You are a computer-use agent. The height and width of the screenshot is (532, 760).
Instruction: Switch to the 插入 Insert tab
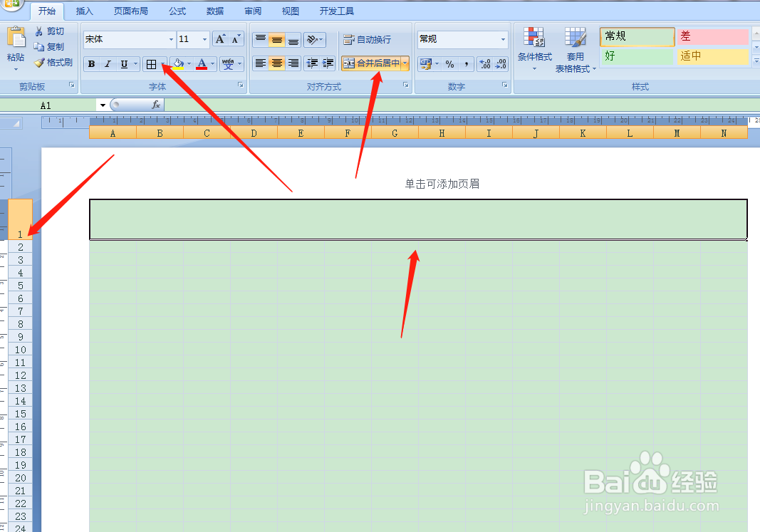84,11
